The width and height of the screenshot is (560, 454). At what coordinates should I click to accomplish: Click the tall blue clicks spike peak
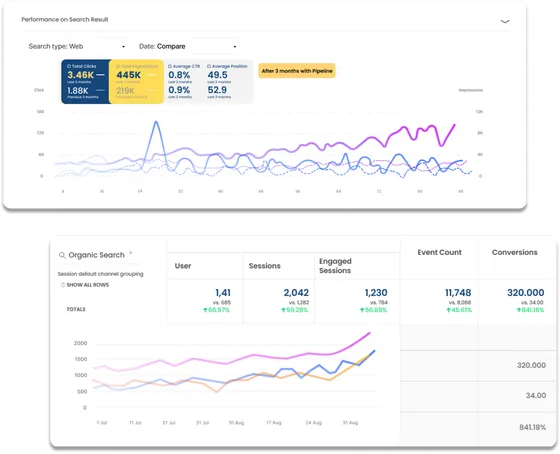(156, 123)
